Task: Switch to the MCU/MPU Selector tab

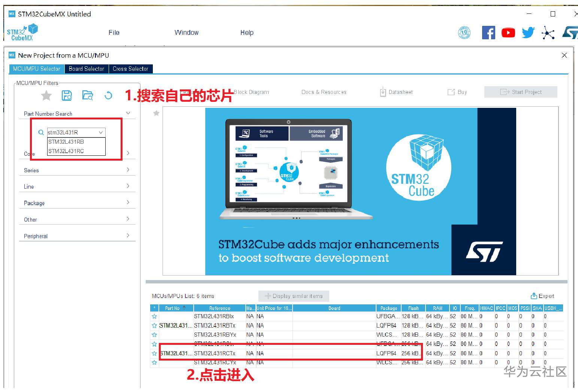Action: (37, 69)
